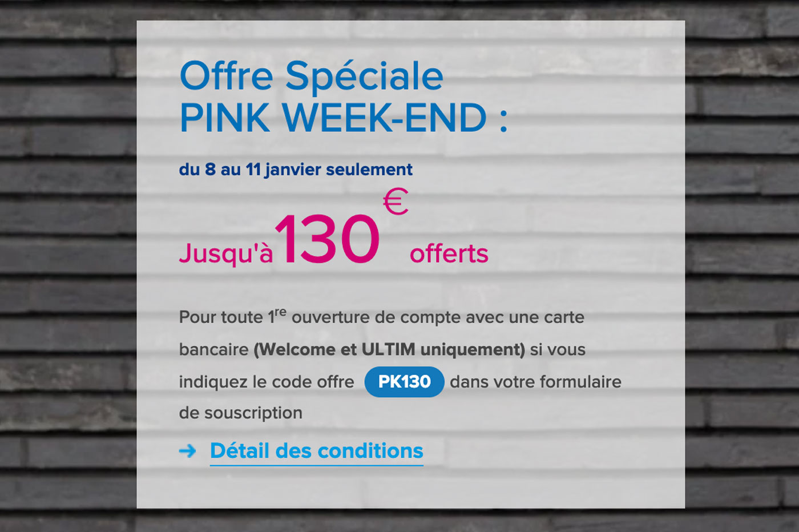Click the Offre Spéciale heading

tap(312, 76)
